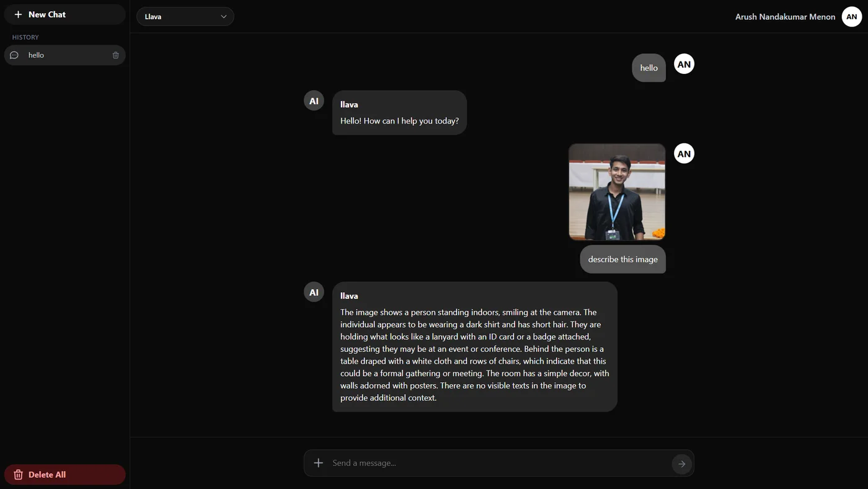Focus the Send a message input field
This screenshot has height=489, width=868.
click(498, 463)
